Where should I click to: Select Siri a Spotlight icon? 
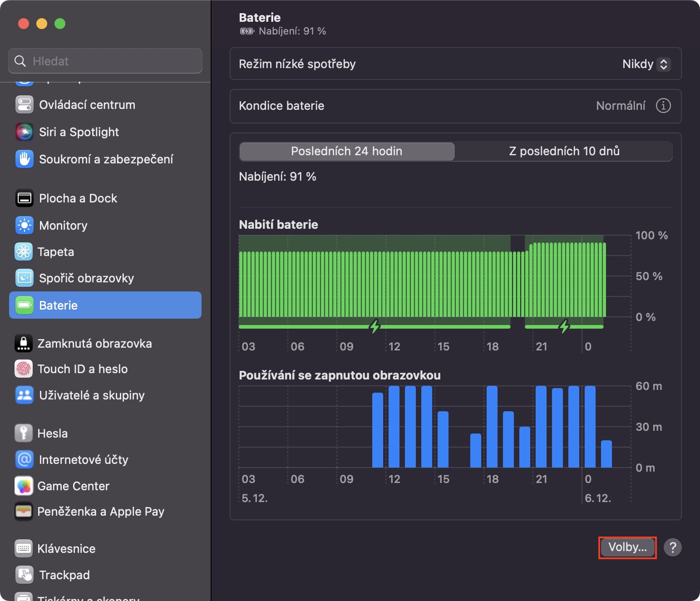pos(24,132)
